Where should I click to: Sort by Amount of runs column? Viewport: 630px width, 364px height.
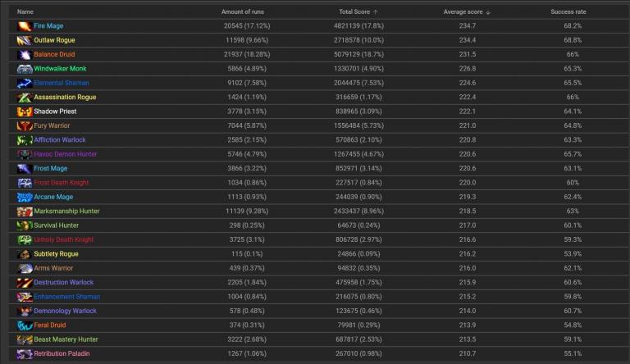pos(241,12)
